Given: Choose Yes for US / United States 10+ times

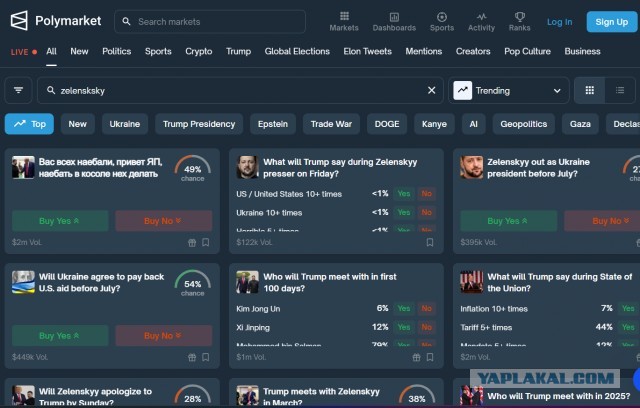Looking at the screenshot, I should pos(404,194).
